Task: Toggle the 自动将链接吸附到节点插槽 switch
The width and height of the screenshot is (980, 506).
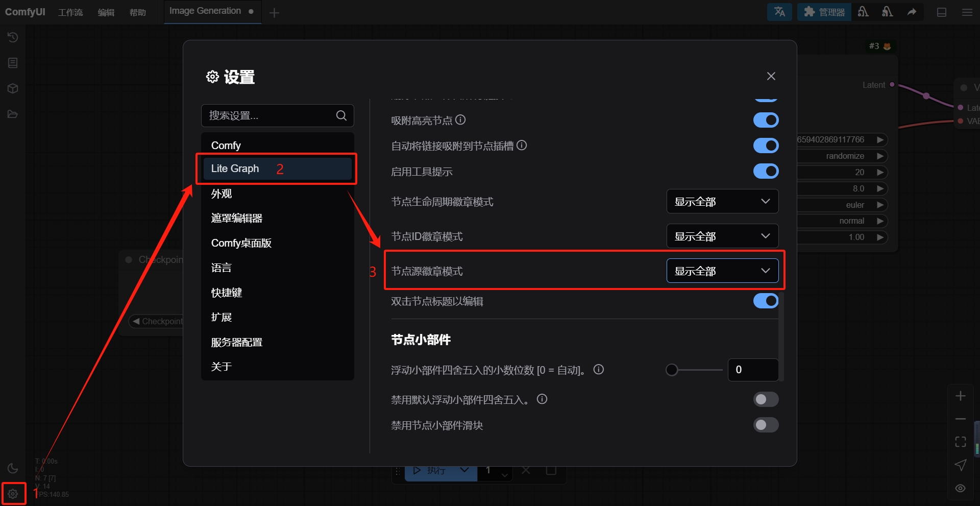Action: click(x=766, y=146)
